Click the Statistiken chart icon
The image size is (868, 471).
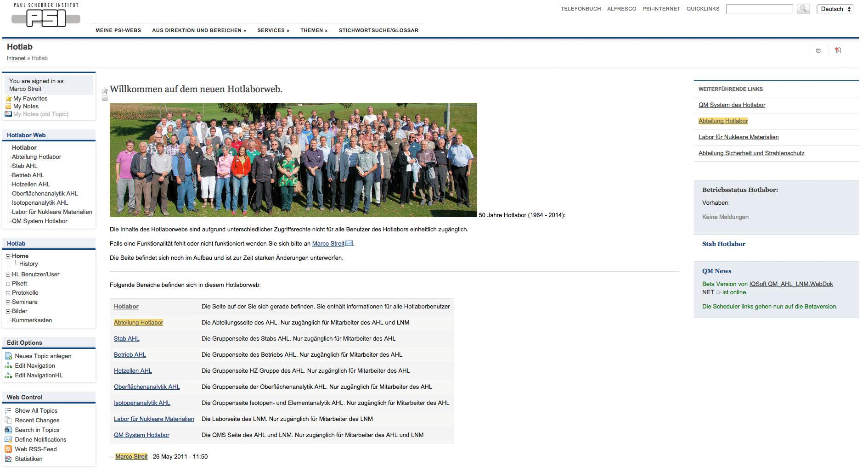point(8,459)
